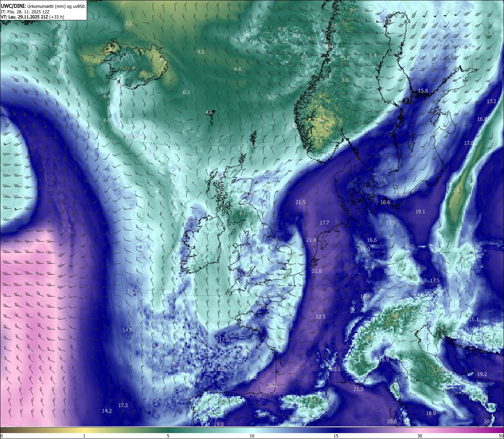Click the map value 5.4
504x439 pixels.
(373, 56)
